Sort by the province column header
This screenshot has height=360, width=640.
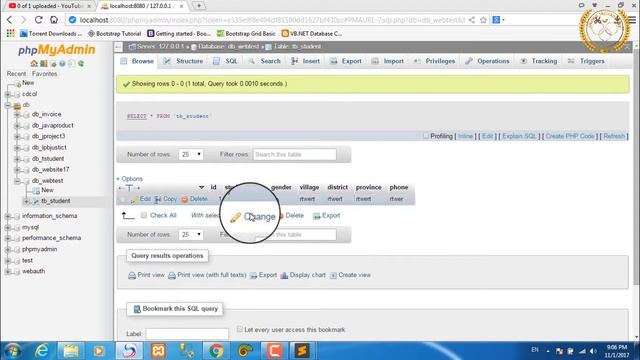[x=369, y=187]
